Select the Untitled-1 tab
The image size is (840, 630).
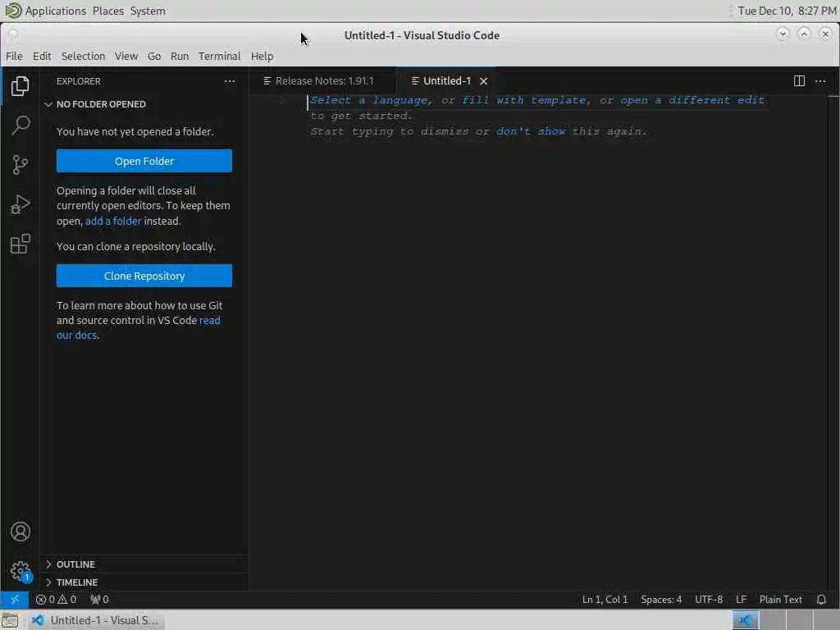point(445,81)
